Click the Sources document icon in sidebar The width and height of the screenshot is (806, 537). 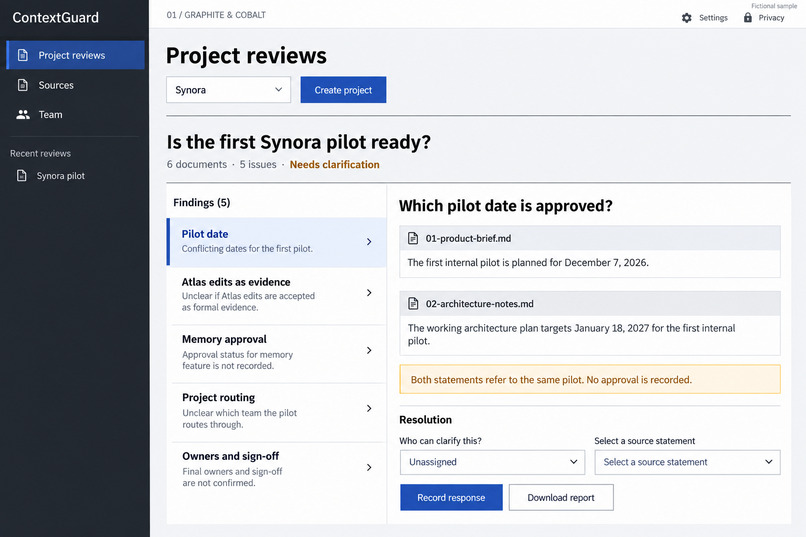pyautogui.click(x=23, y=85)
